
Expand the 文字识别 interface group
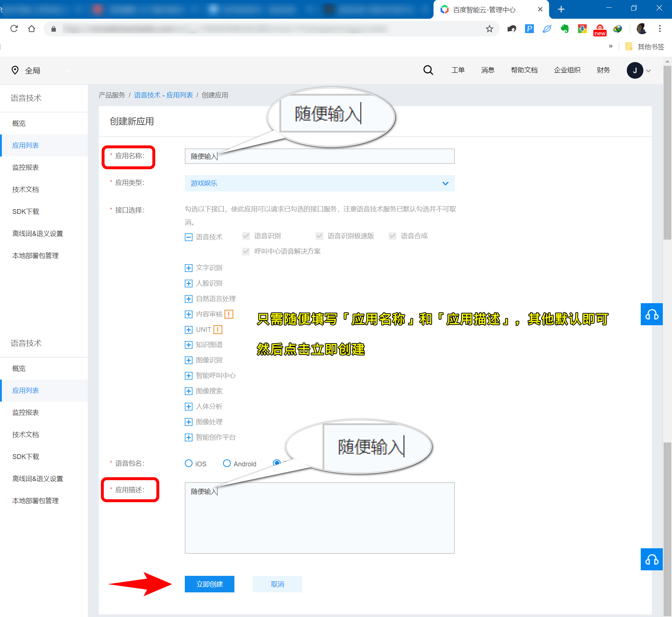tap(188, 268)
